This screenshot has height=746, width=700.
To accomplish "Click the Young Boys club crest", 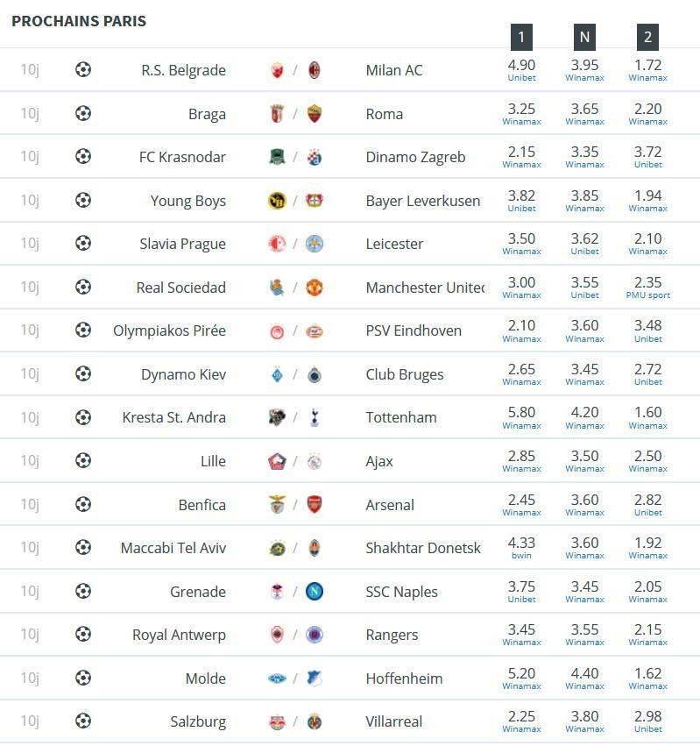I will coord(277,200).
